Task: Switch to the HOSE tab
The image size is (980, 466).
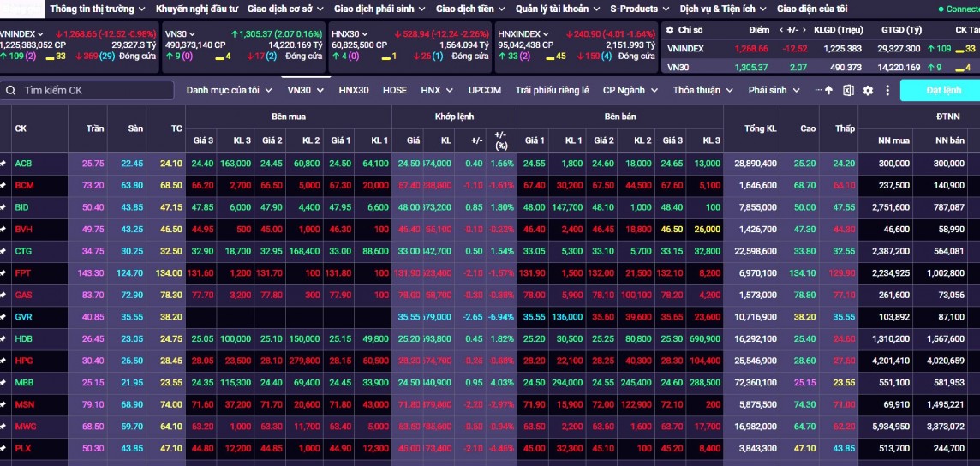Action: point(395,90)
